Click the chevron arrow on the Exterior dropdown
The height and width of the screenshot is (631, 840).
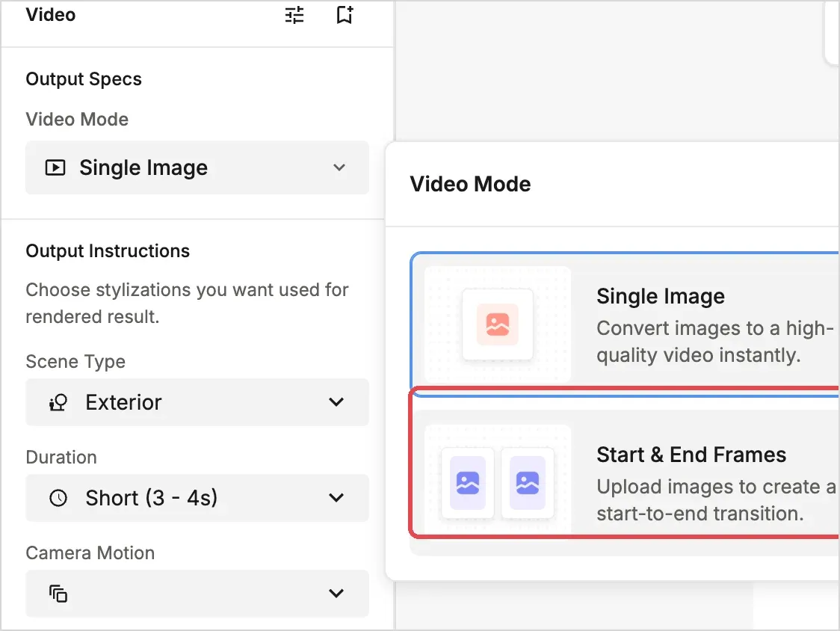pos(336,402)
